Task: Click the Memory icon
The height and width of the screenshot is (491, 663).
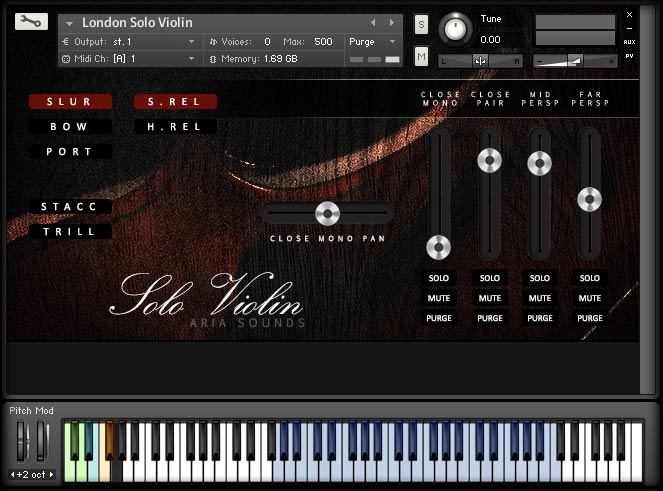Action: point(213,59)
